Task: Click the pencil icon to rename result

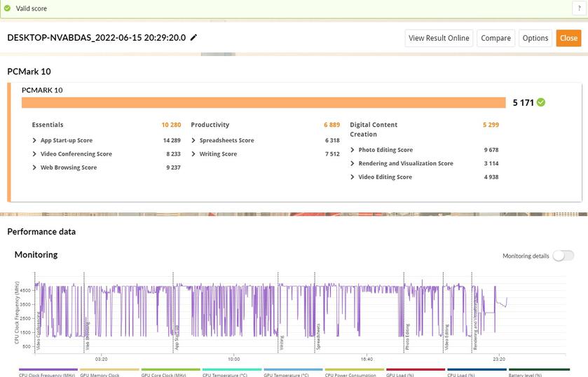Action: click(x=194, y=38)
